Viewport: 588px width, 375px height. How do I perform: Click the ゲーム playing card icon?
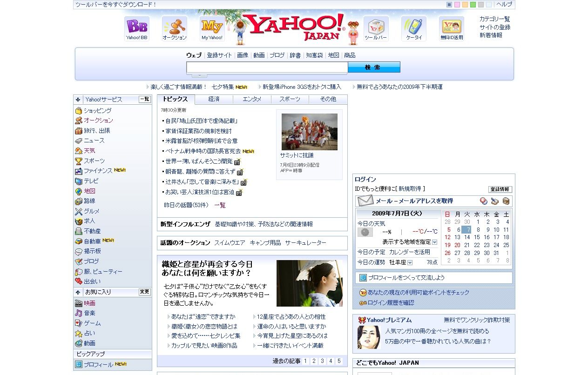79,323
